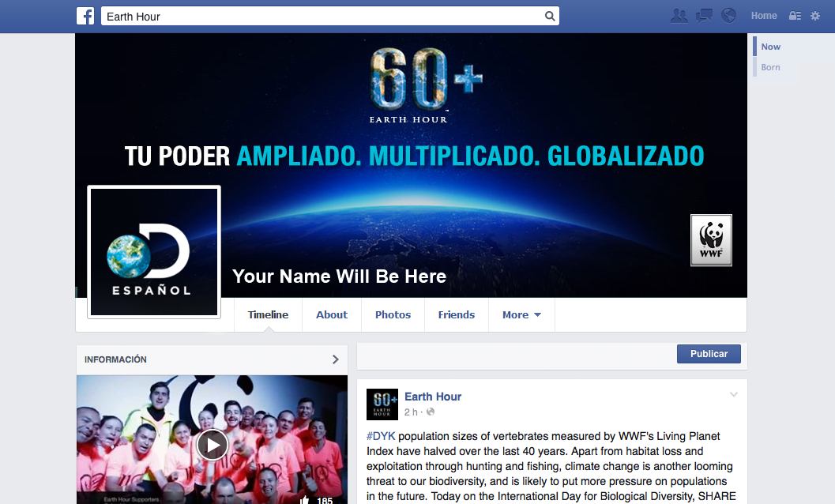Select the Timeline tab
This screenshot has width=835, height=504.
[268, 315]
